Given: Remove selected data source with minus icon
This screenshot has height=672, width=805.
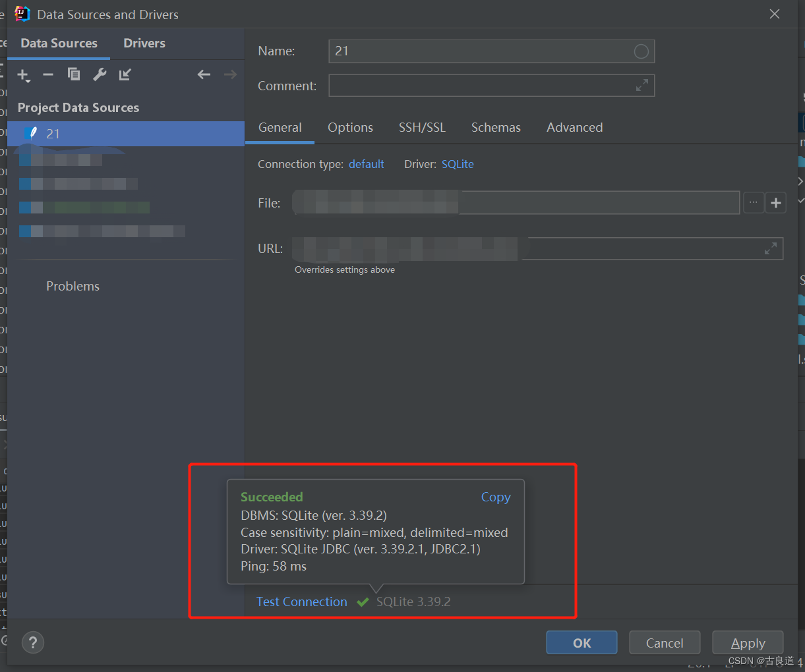Looking at the screenshot, I should (48, 74).
